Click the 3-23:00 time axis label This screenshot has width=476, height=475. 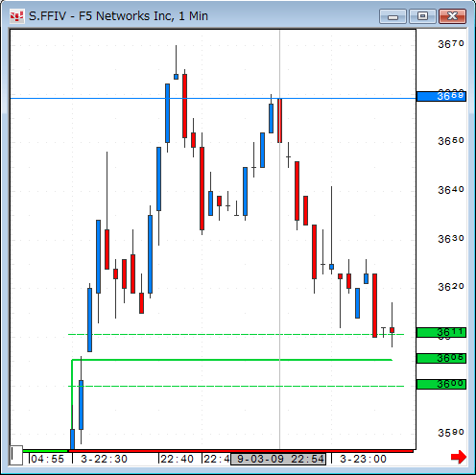point(363,459)
